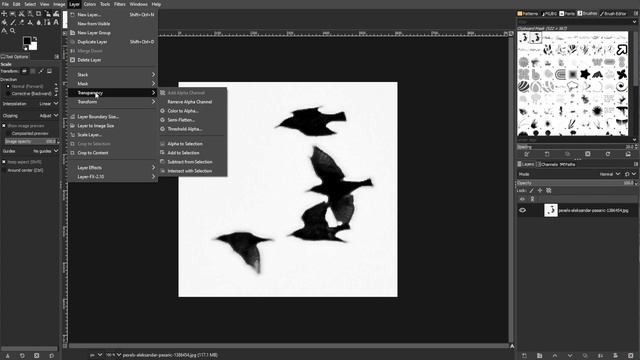This screenshot has width=640, height=360.
Task: Select the Scissors select tool
Action: (x=21, y=13)
